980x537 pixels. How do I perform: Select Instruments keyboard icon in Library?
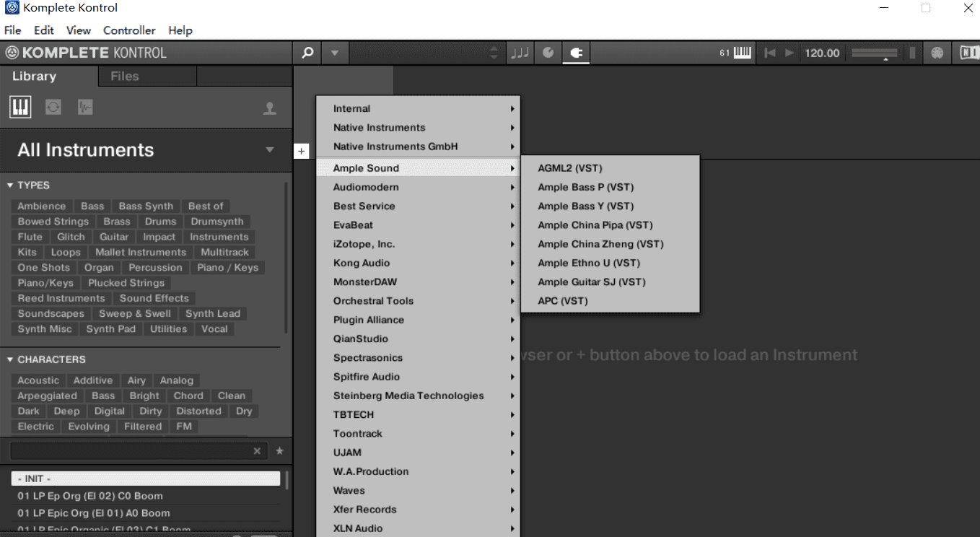(20, 108)
